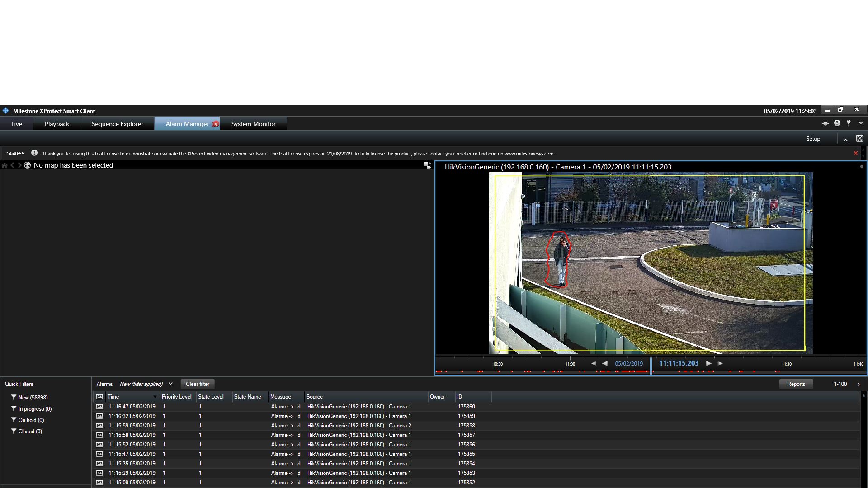Sort alarms by Time column
The width and height of the screenshot is (868, 488).
[x=132, y=397]
